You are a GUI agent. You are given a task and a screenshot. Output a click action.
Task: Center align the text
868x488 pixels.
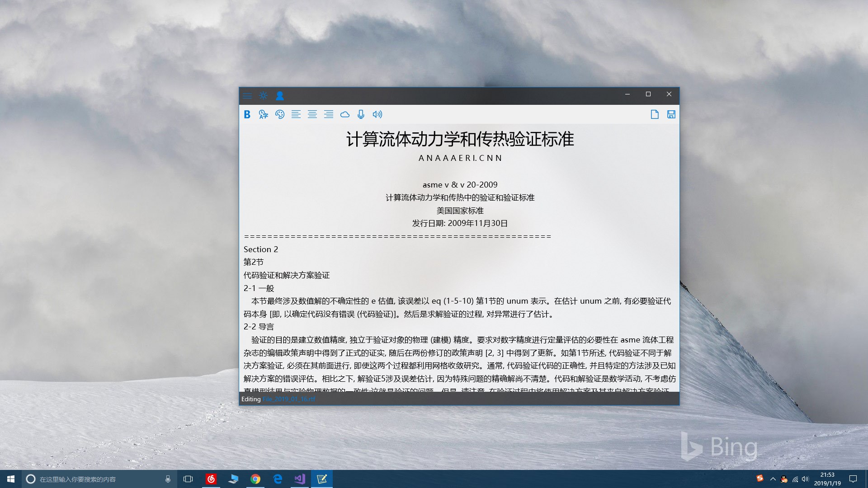tap(312, 114)
